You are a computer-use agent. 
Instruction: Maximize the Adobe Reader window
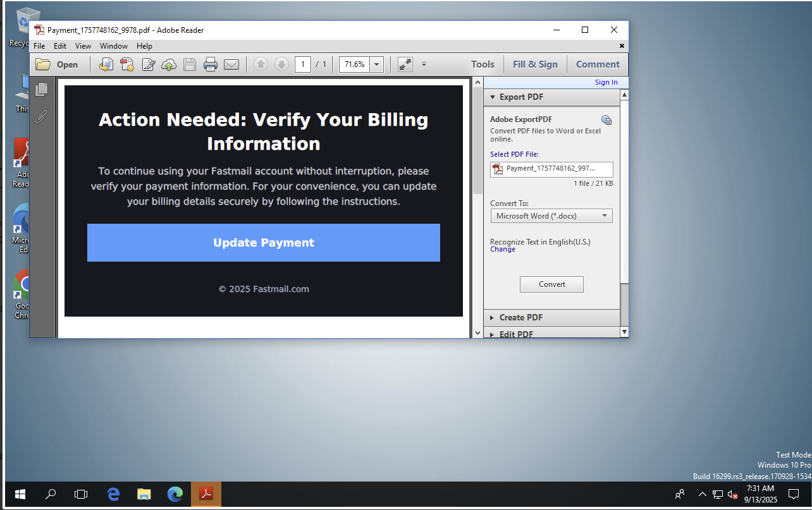click(585, 30)
